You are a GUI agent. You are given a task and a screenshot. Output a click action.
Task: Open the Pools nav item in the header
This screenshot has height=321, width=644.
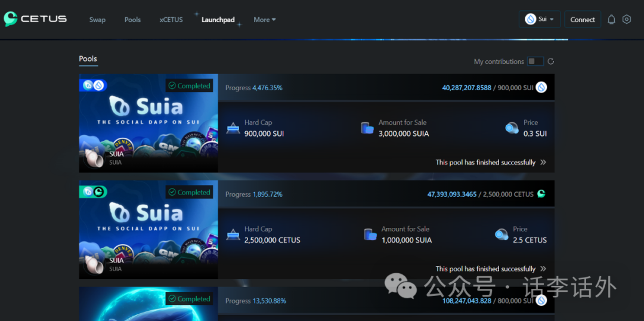132,20
